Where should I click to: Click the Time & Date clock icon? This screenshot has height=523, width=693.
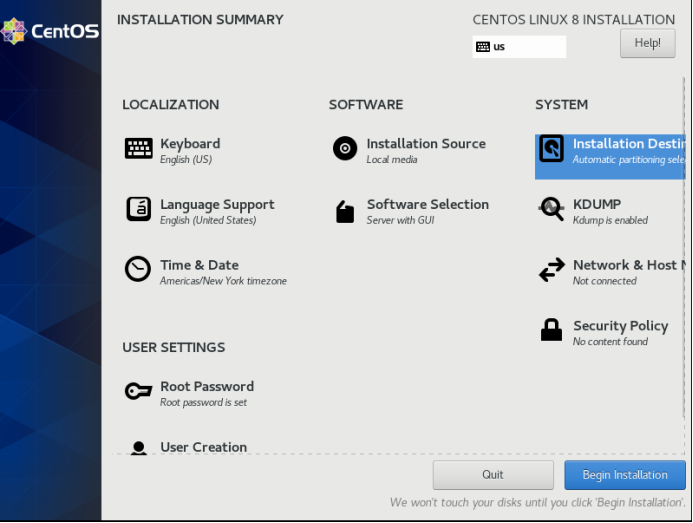(x=138, y=269)
